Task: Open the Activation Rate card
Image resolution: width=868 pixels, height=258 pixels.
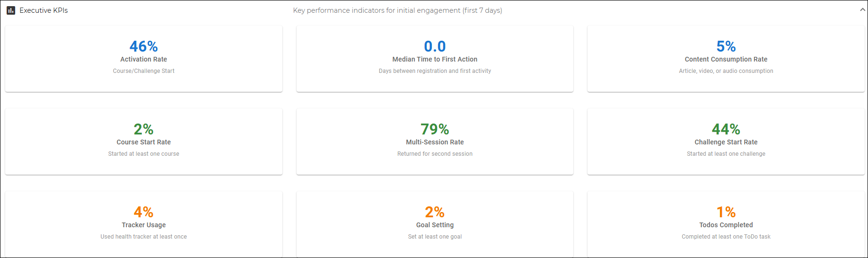Action: pos(144,59)
